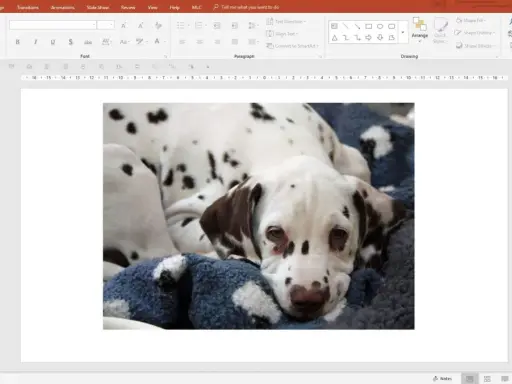The height and width of the screenshot is (384, 512).
Task: Open the Shape Effects options
Action: point(475,46)
